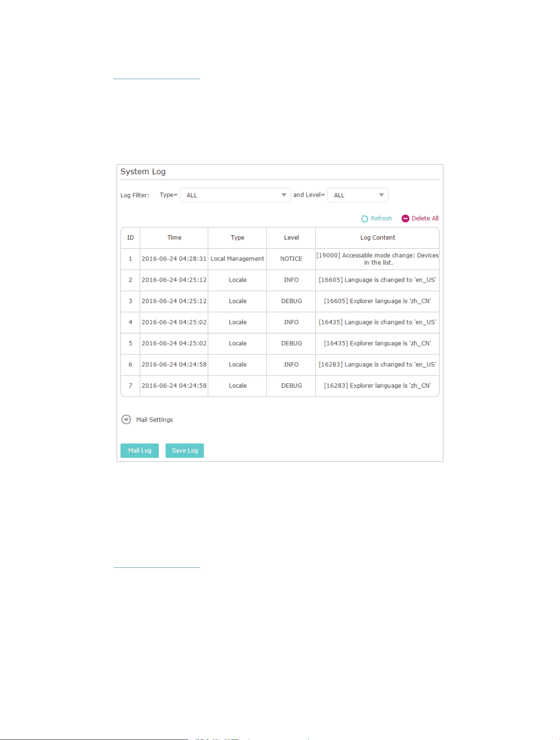
Task: Click the Time column header
Action: click(174, 238)
